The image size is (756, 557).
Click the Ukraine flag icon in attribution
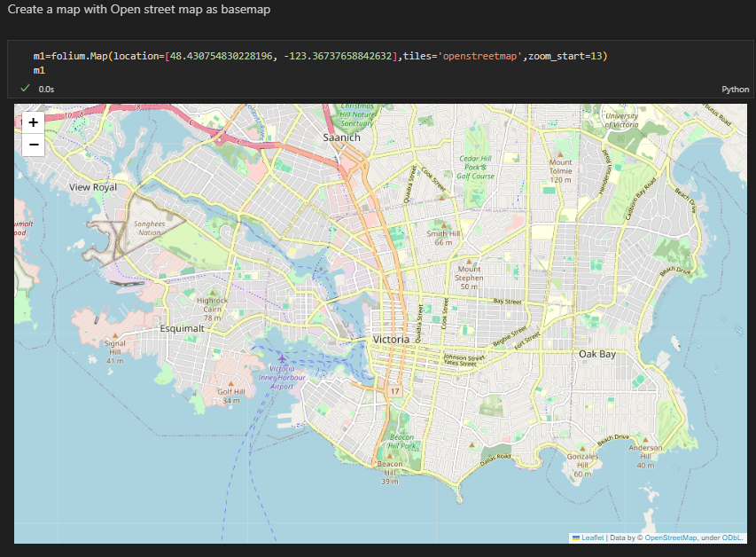tap(576, 537)
